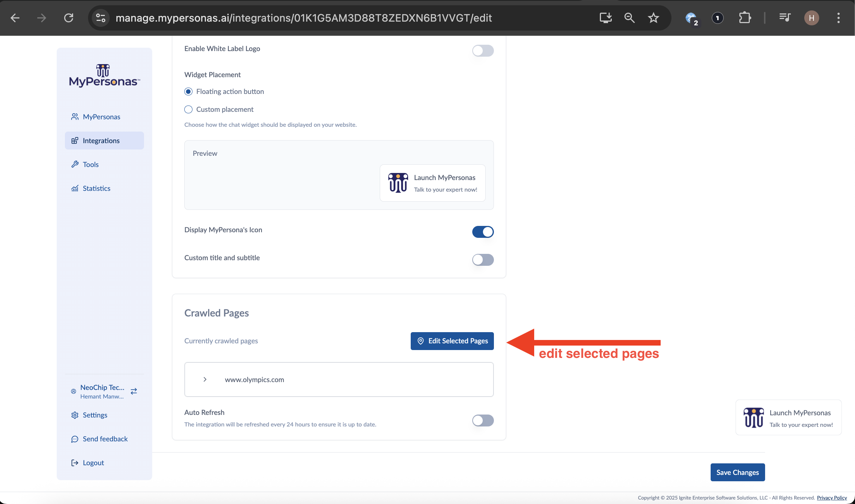Click the Tools wrench icon in sidebar
This screenshot has width=855, height=504.
75,164
